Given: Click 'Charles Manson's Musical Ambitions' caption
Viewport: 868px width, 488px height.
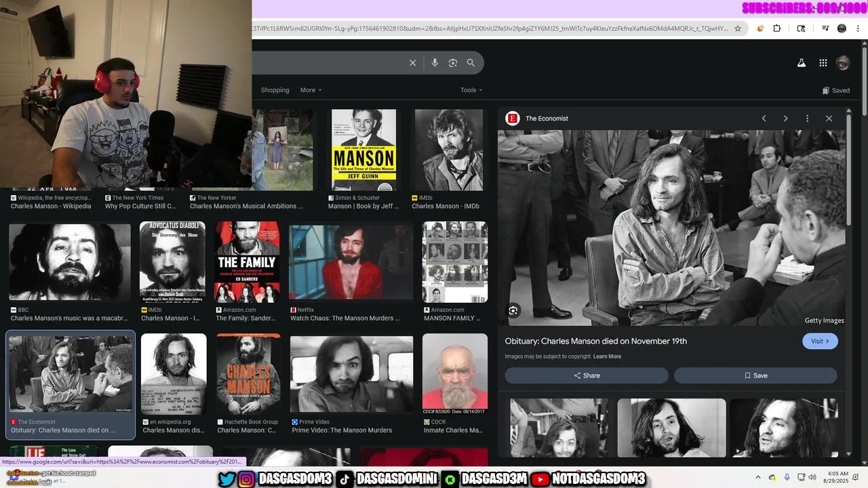Looking at the screenshot, I should [246, 206].
